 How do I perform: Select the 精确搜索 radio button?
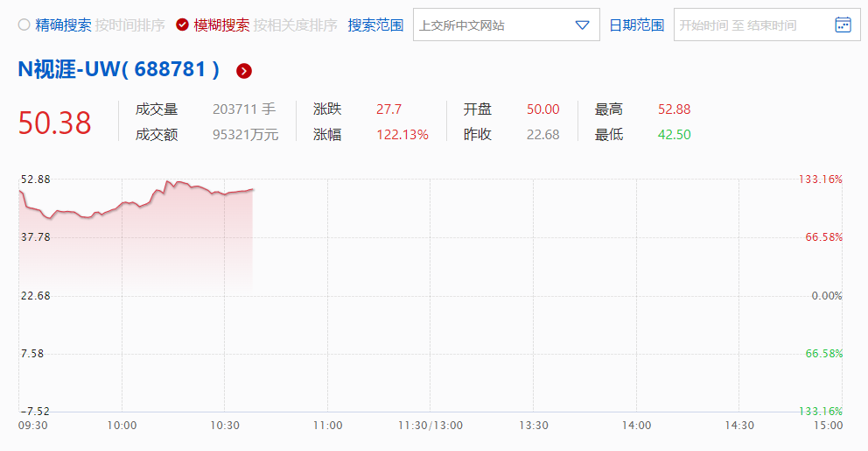click(x=24, y=25)
